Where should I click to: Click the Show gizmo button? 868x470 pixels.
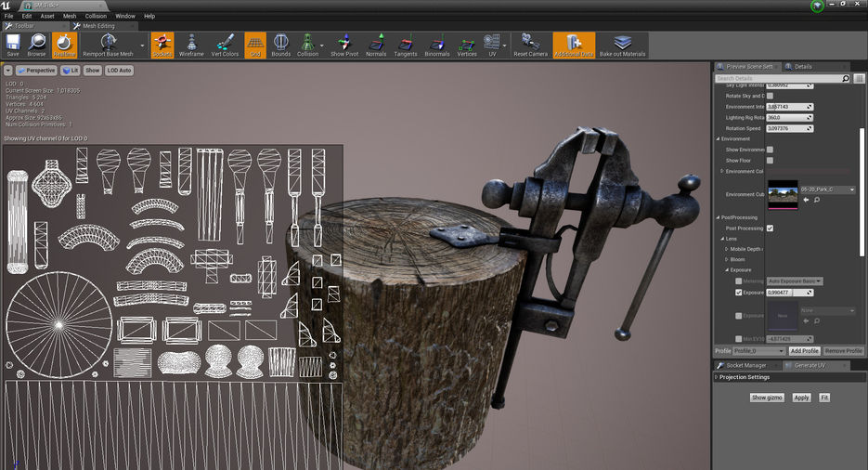[767, 398]
